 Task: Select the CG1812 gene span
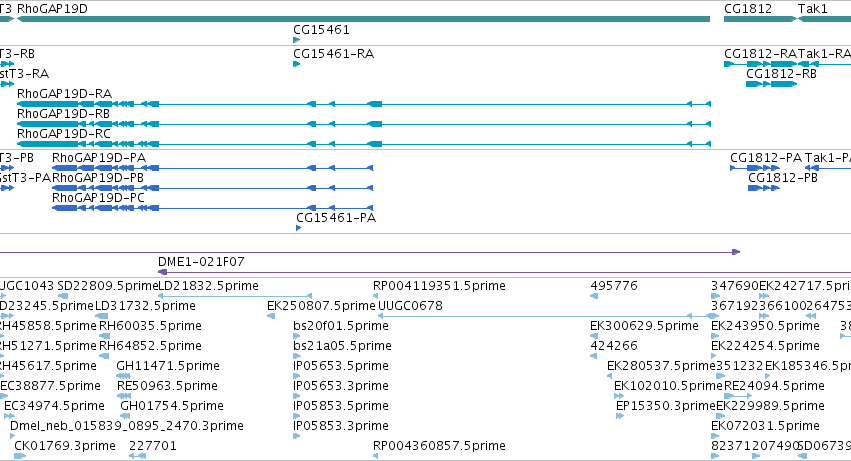(760, 19)
